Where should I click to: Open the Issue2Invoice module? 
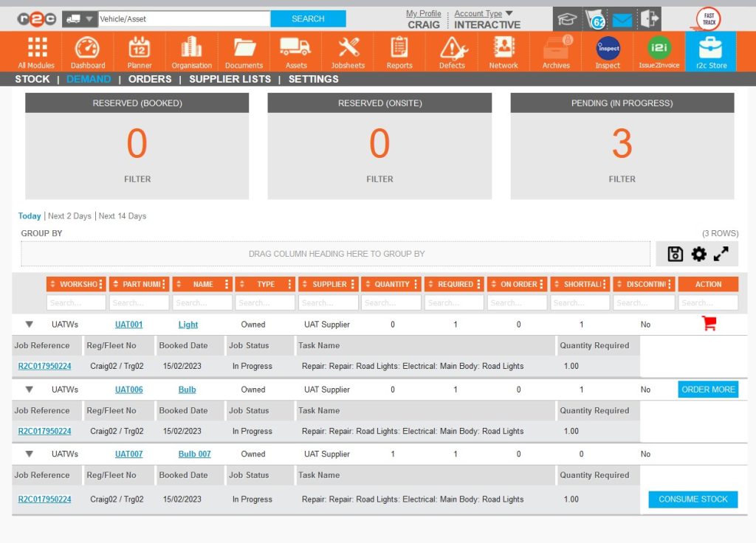[x=659, y=52]
